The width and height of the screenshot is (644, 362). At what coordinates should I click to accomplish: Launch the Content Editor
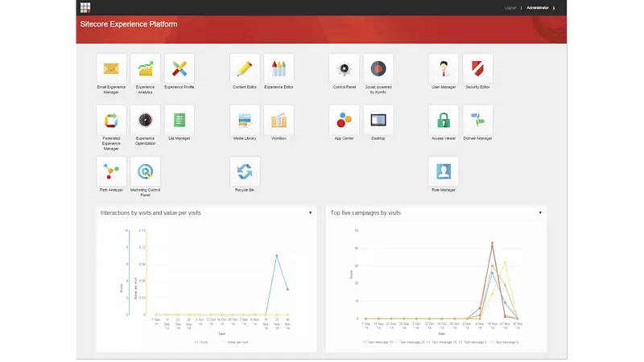click(245, 68)
